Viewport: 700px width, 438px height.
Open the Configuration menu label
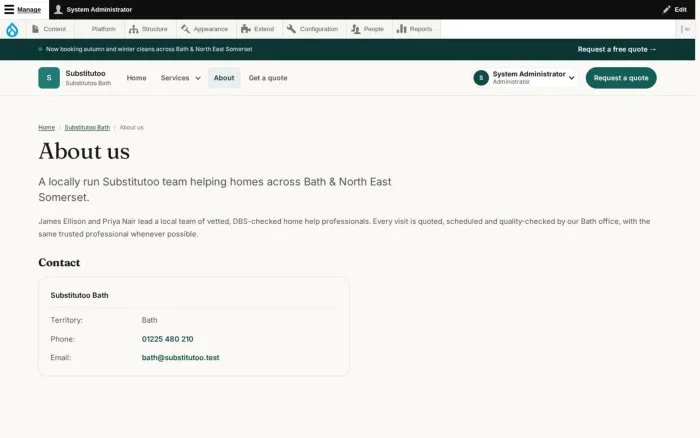319,29
